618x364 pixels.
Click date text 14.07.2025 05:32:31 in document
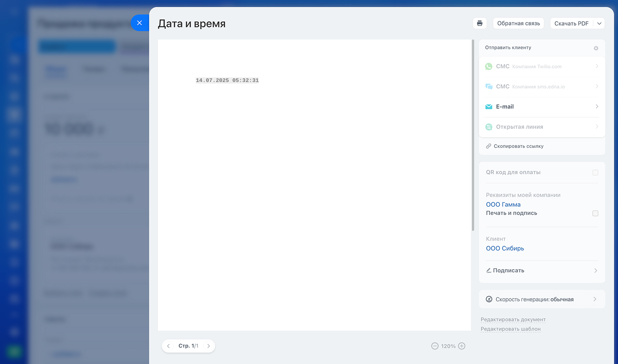(x=227, y=81)
